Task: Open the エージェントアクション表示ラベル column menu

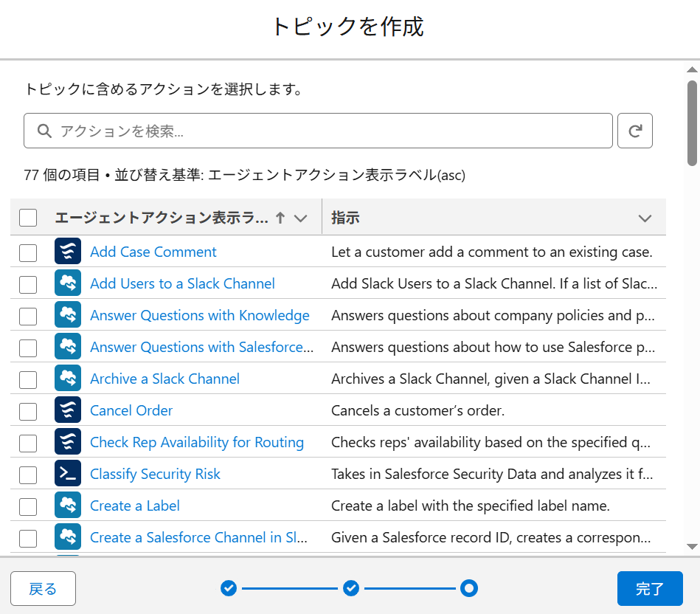Action: (x=301, y=218)
